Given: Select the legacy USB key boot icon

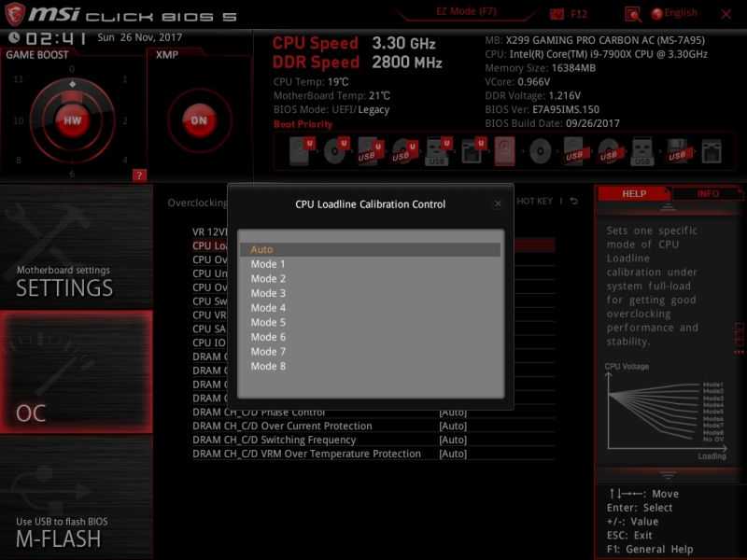Looking at the screenshot, I should tap(642, 151).
